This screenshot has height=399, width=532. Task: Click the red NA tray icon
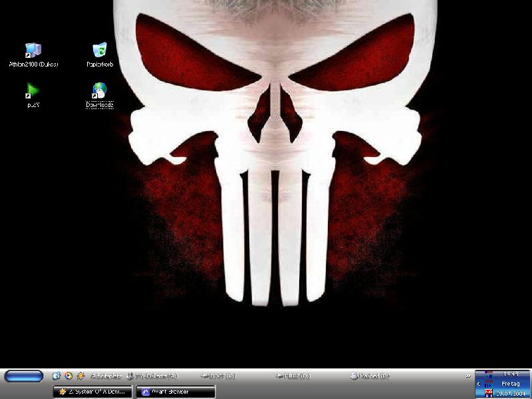pyautogui.click(x=489, y=394)
